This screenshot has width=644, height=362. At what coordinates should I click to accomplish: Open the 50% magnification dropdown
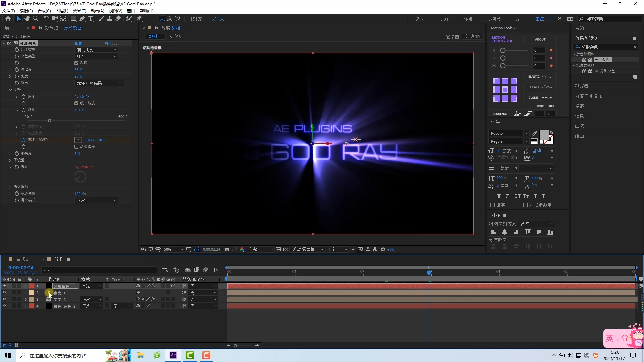[x=173, y=250]
